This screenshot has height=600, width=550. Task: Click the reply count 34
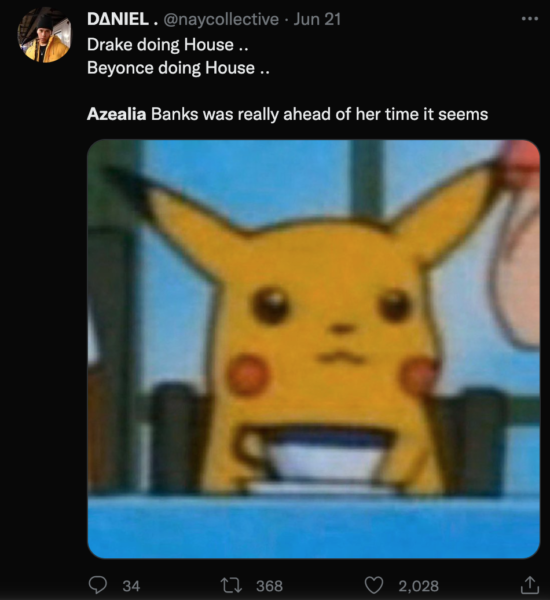point(131,586)
